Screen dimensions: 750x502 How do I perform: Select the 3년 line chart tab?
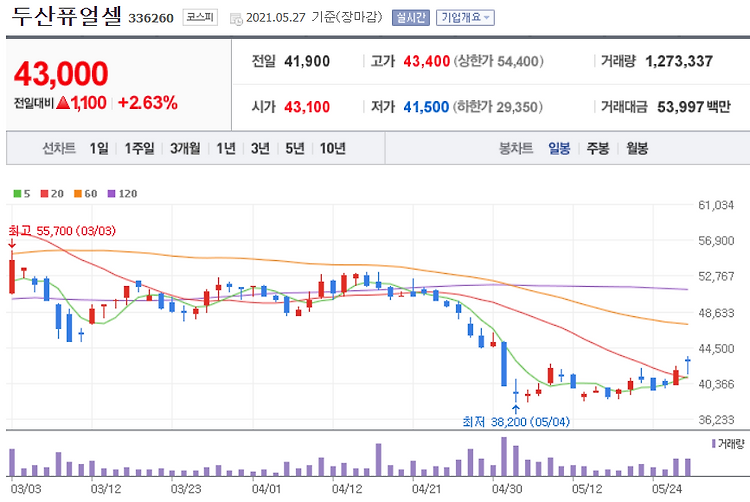pos(260,149)
